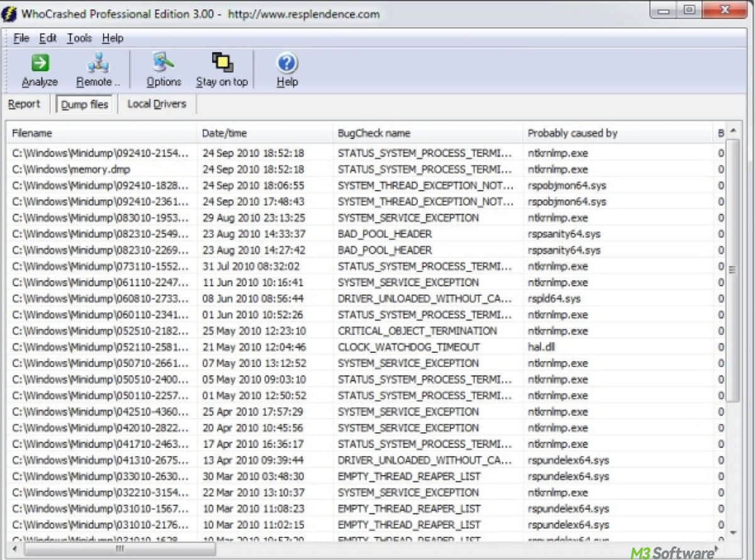This screenshot has height=560, width=755.
Task: Click date 30 Mar 2010 03:48:30
Action: (253, 476)
